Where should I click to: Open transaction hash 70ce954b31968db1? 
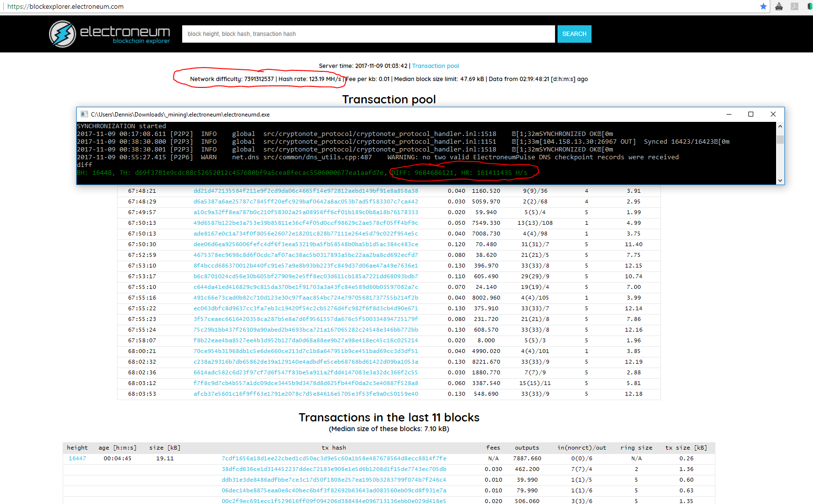306,351
